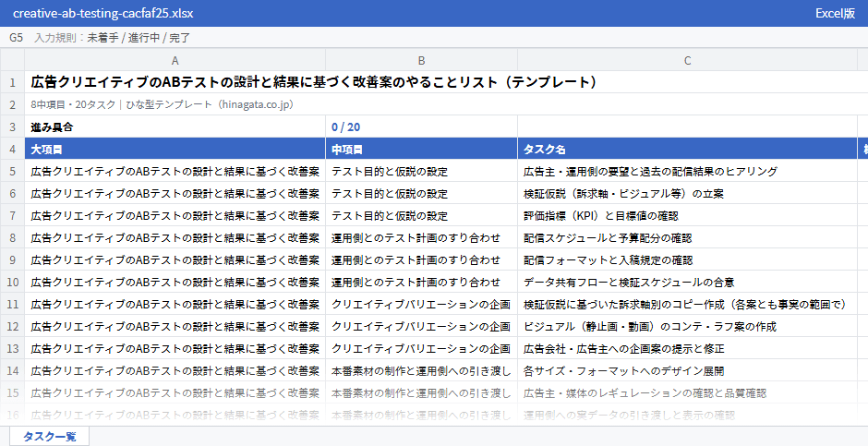Select row 10 header

coord(12,282)
